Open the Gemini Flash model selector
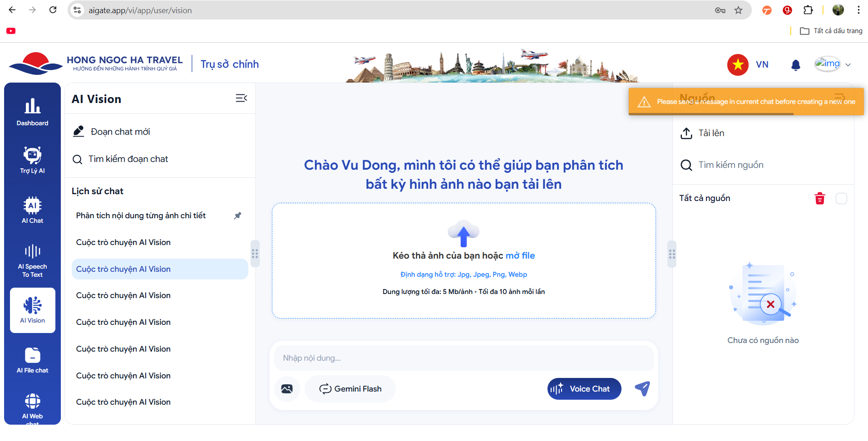 (350, 389)
